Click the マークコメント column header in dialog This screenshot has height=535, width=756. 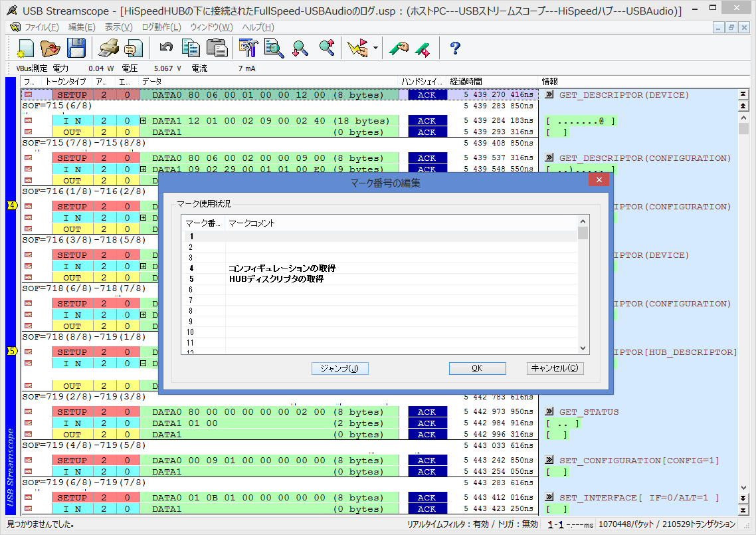[x=401, y=223]
